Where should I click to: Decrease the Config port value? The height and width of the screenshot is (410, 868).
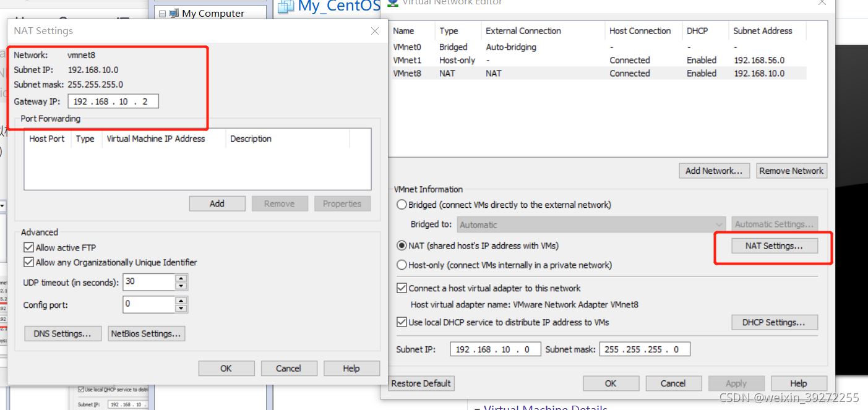pyautogui.click(x=181, y=309)
